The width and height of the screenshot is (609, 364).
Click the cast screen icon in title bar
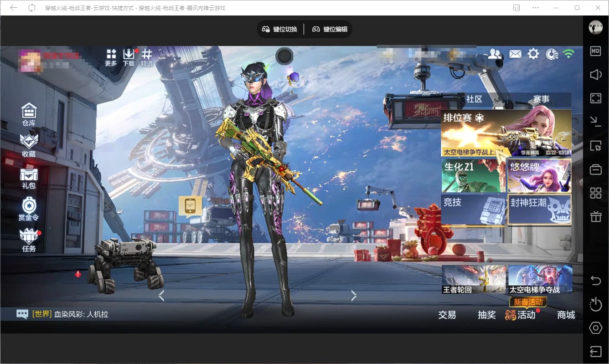coord(516,8)
